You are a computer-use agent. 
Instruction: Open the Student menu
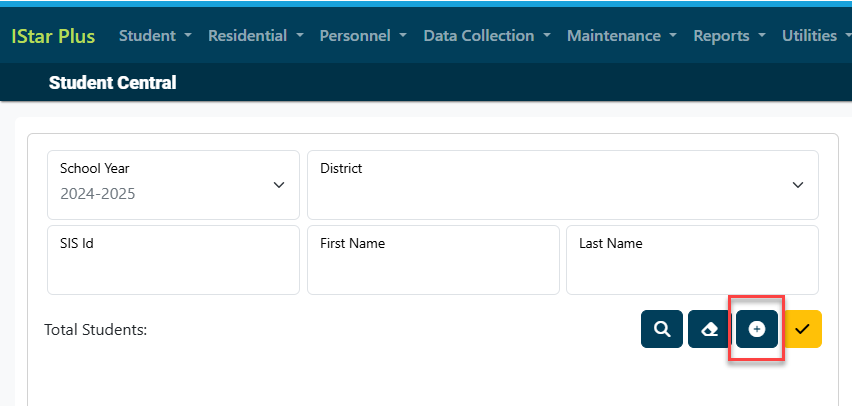155,36
